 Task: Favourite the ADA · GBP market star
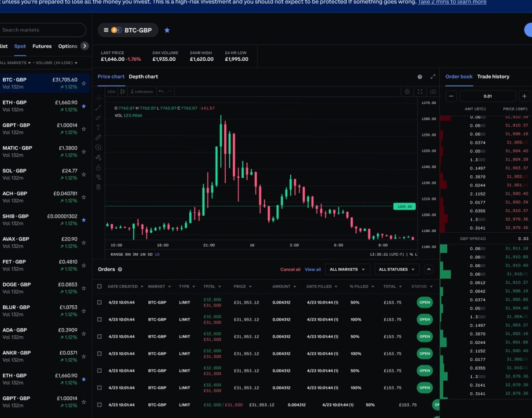click(x=84, y=334)
